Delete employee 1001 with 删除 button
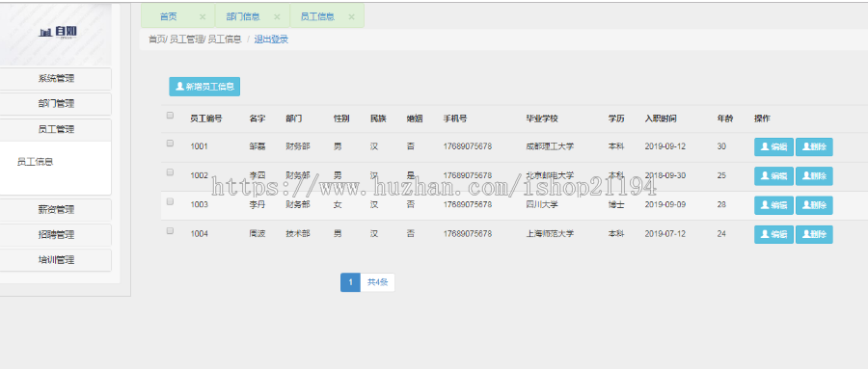868x369 pixels. coord(814,147)
